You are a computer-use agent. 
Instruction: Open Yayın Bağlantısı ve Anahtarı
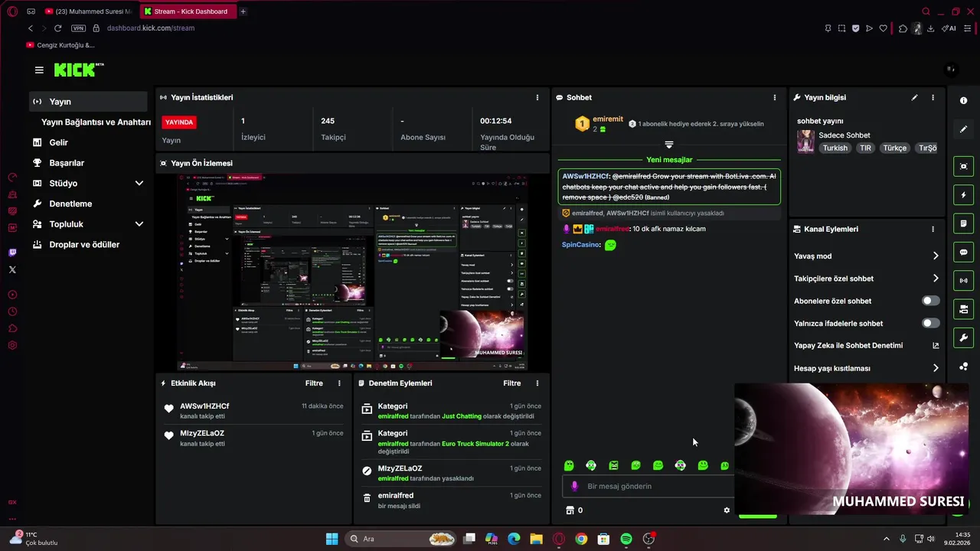click(x=96, y=122)
